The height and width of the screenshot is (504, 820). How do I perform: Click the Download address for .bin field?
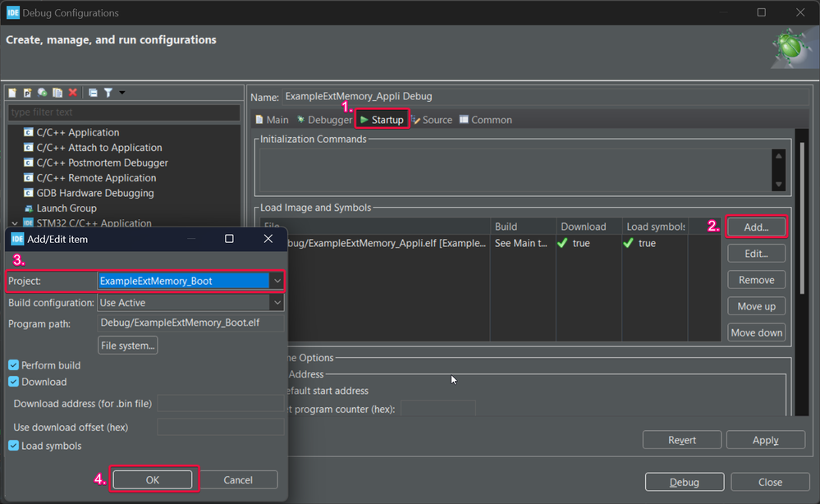(221, 403)
